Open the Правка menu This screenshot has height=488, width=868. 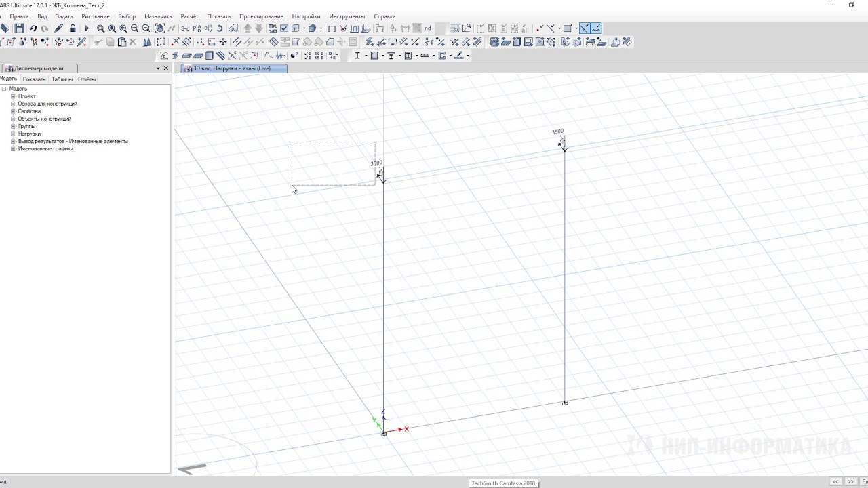point(19,16)
